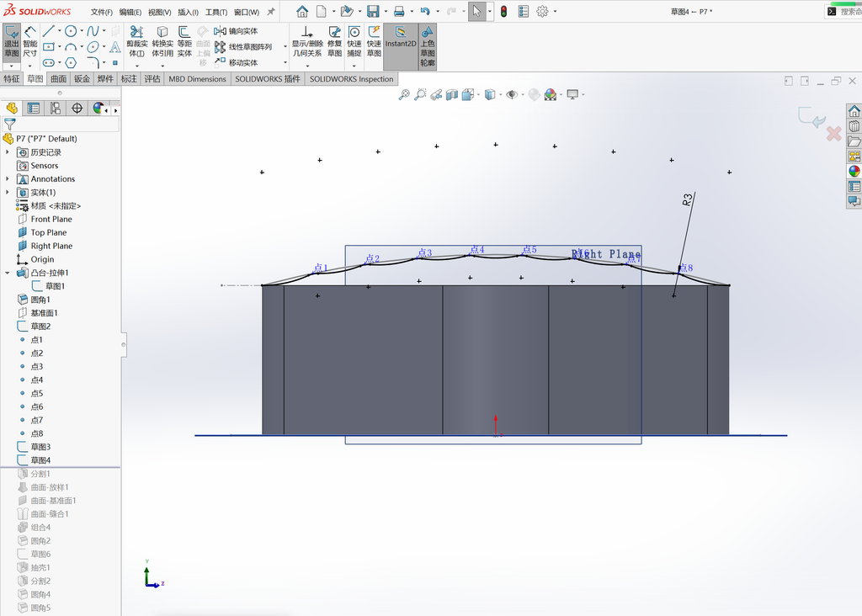This screenshot has width=862, height=616.
Task: Switch to SOLIDWORKS Inspection tab
Action: pos(351,78)
